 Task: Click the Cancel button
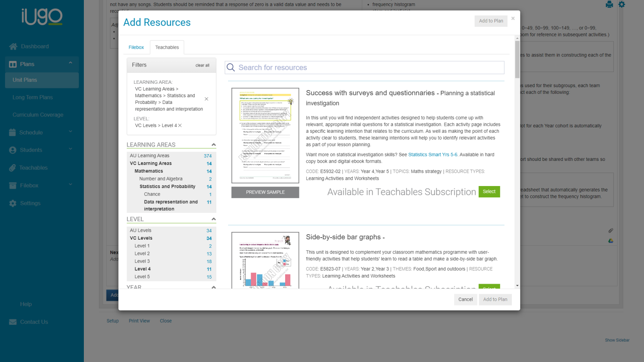click(465, 300)
